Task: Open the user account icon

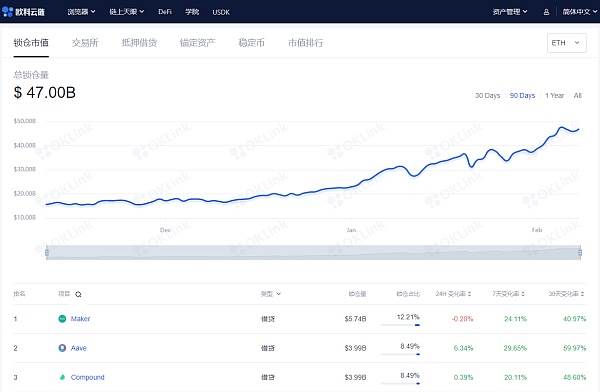Action: point(546,12)
